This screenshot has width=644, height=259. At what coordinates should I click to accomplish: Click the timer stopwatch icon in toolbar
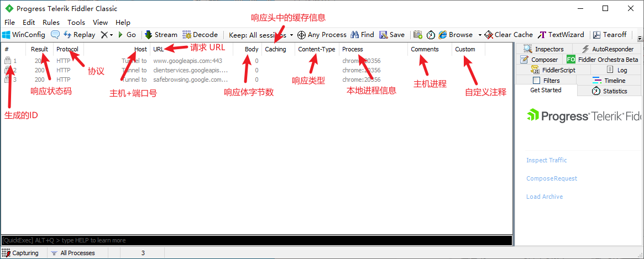point(431,35)
